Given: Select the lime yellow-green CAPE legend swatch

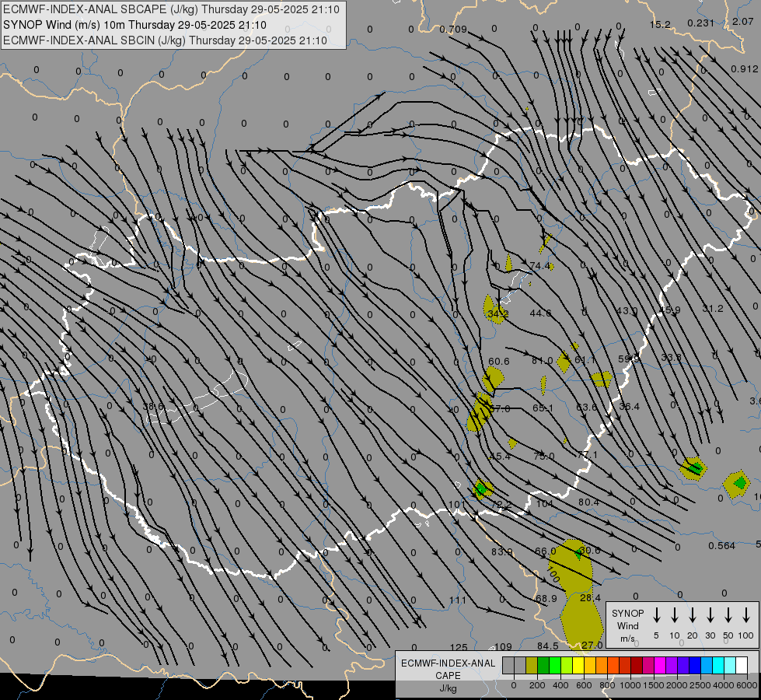Looking at the screenshot, I should coord(567,666).
